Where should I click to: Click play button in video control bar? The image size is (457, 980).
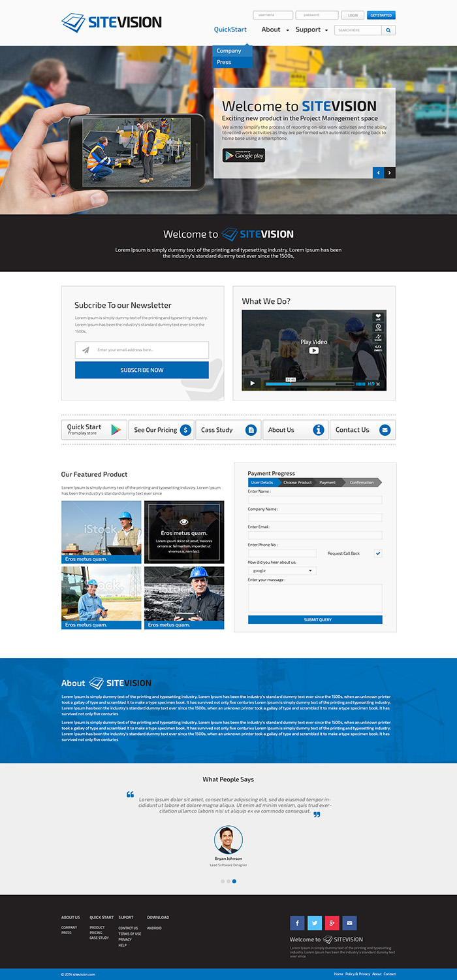click(253, 384)
